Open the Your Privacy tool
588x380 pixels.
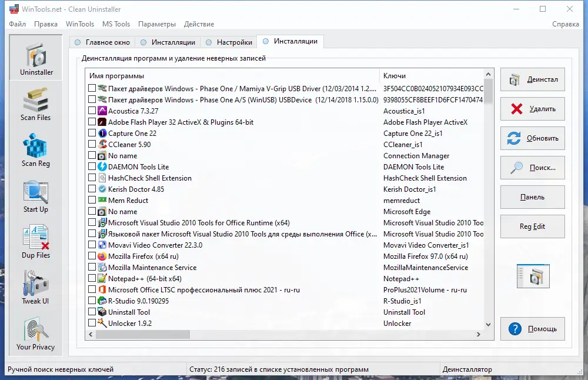[36, 334]
